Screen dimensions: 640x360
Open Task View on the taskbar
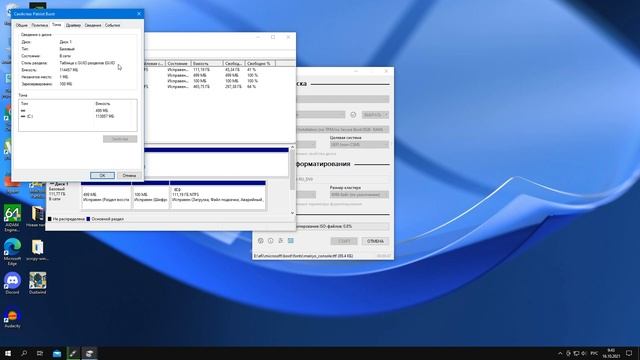click(40, 353)
